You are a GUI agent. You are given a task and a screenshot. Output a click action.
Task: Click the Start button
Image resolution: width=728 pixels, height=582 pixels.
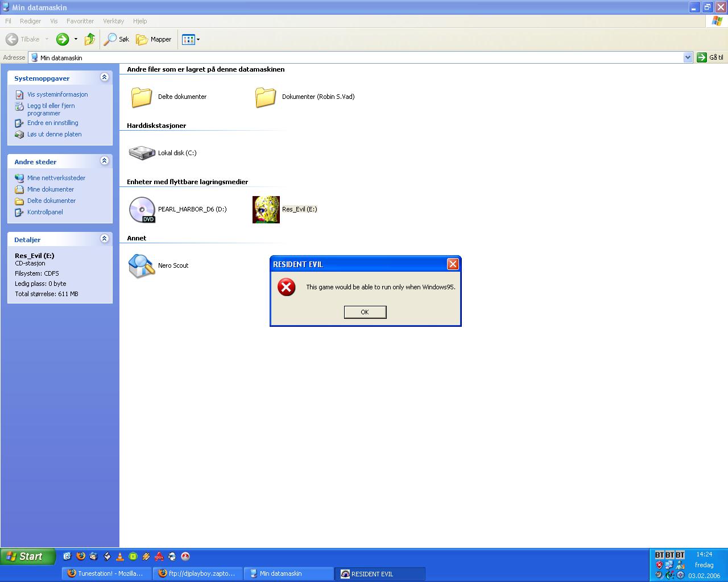(27, 556)
